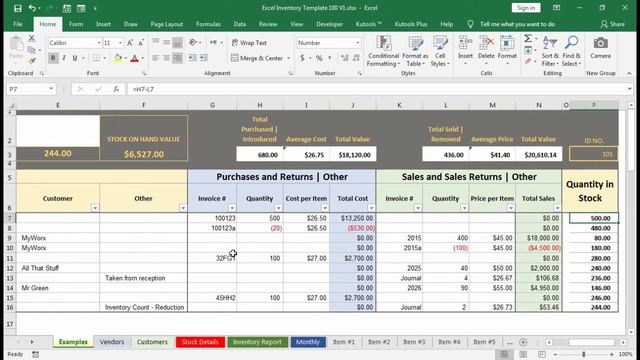Switch to the Data ribbon tab
The width and height of the screenshot is (640, 360).
tap(240, 24)
